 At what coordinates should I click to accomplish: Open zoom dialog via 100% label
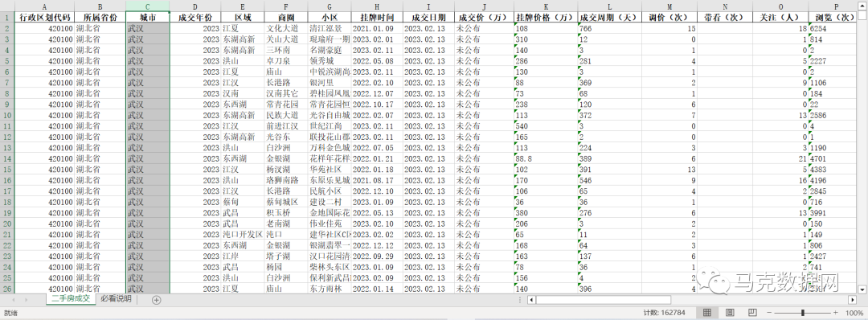point(854,313)
